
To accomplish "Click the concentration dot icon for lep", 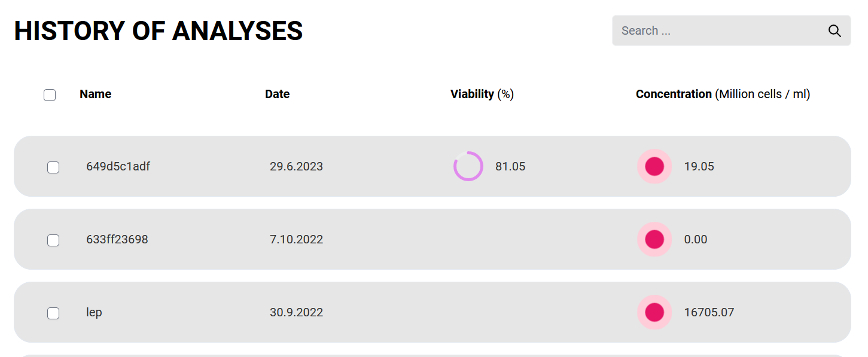I will [654, 312].
